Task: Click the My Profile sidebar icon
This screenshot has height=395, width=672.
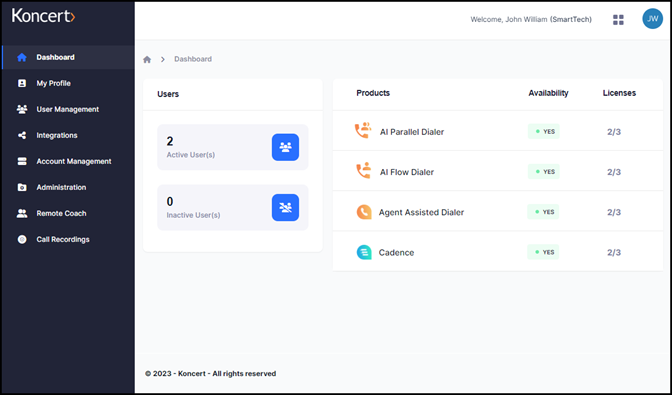Action: (x=22, y=83)
